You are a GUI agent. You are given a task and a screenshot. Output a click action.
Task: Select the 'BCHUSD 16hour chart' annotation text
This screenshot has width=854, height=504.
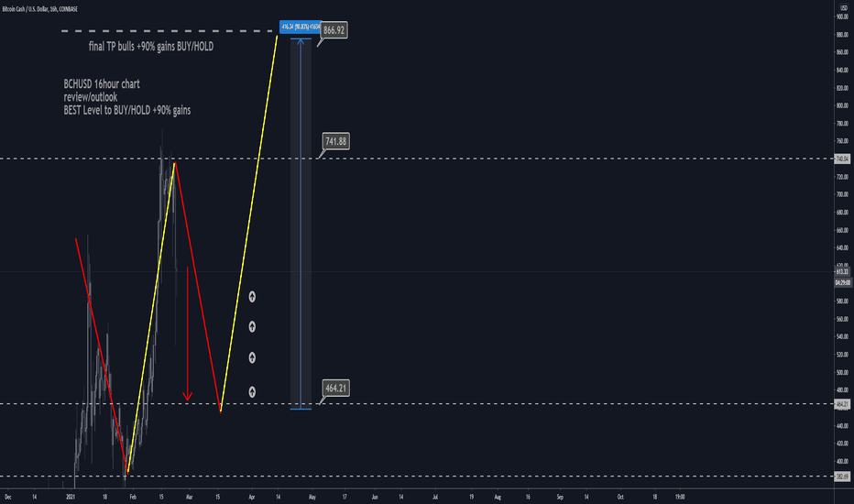(102, 84)
